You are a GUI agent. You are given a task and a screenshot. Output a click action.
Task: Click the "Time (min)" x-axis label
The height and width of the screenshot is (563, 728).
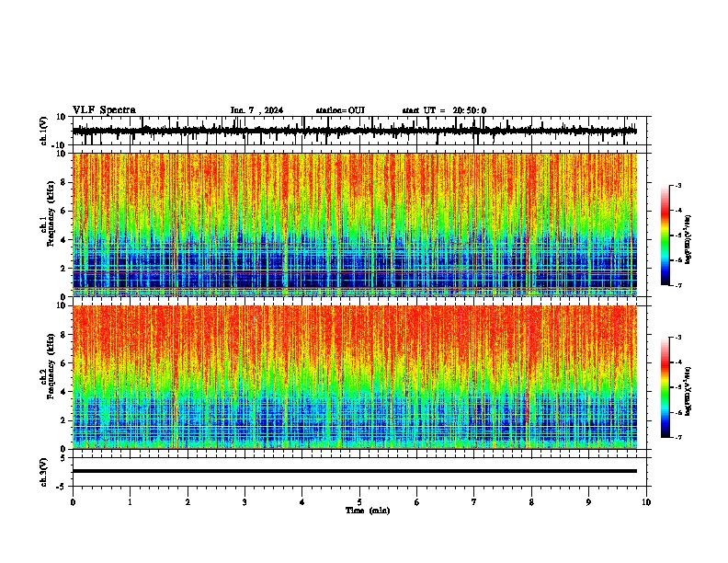pos(368,511)
